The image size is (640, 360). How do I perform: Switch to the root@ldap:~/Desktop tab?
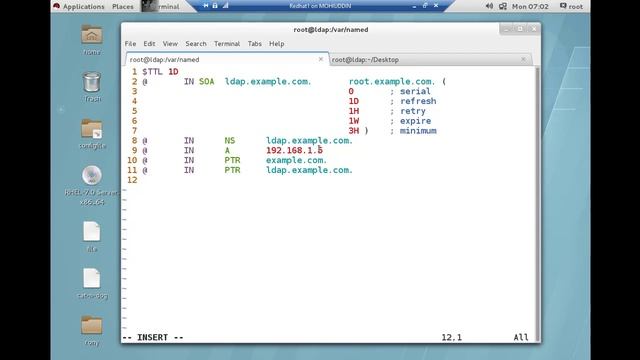(430, 60)
